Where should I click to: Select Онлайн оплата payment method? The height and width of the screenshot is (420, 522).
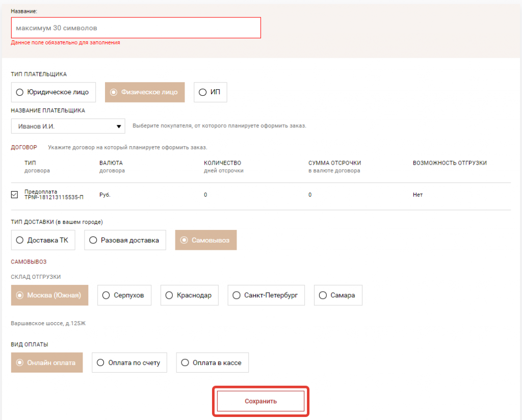[47, 362]
